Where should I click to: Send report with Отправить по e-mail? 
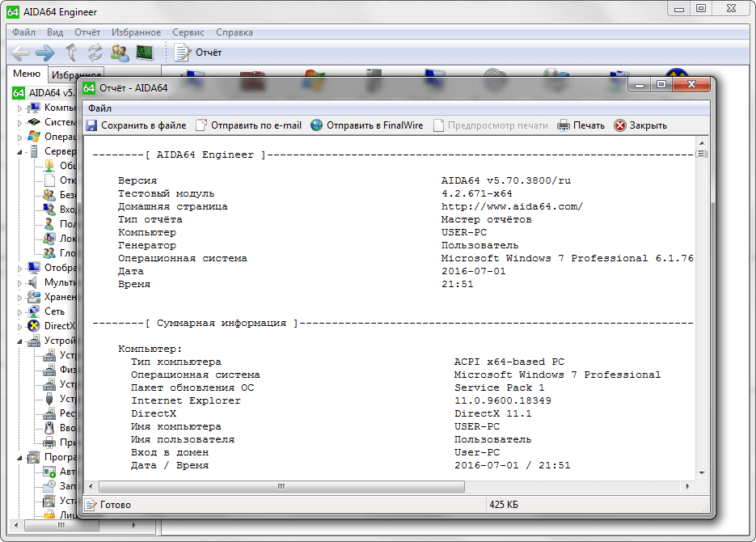(248, 125)
